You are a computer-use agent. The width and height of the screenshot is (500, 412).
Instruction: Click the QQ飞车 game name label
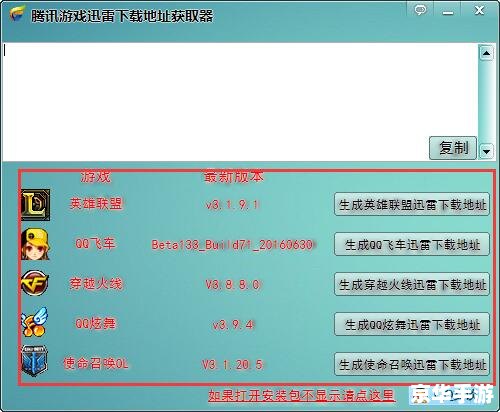tap(95, 244)
